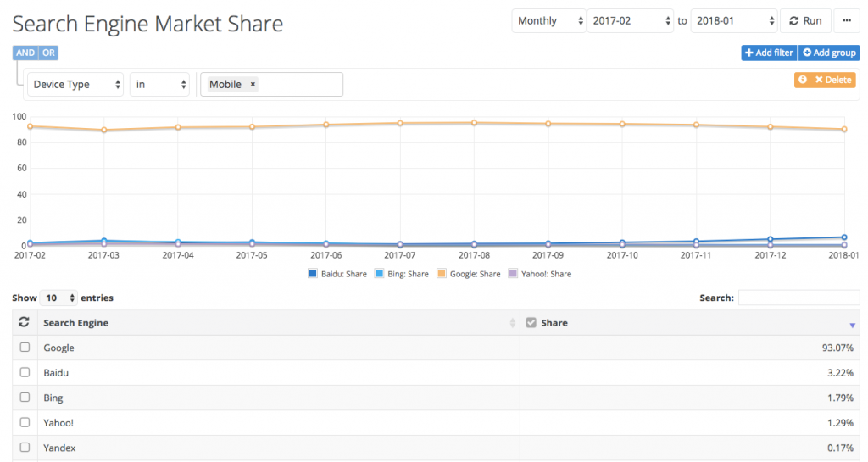Viewport: 868px width, 462px height.
Task: Open the Monthly interval dropdown
Action: pyautogui.click(x=548, y=21)
